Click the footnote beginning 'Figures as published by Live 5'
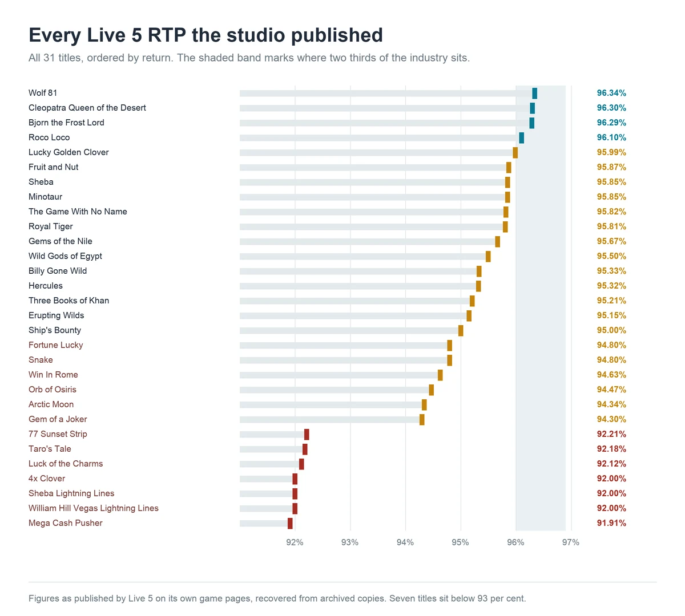The image size is (685, 616). point(277,598)
